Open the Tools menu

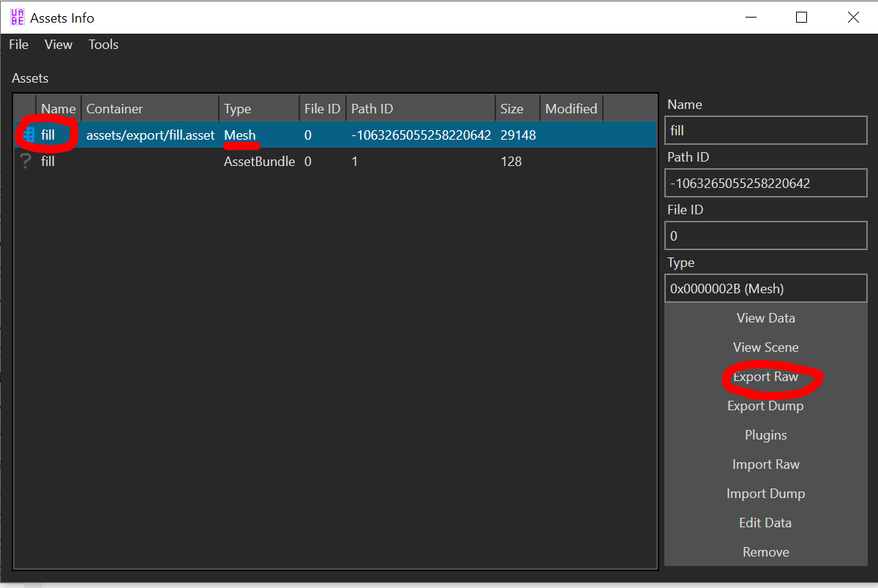[x=103, y=45]
